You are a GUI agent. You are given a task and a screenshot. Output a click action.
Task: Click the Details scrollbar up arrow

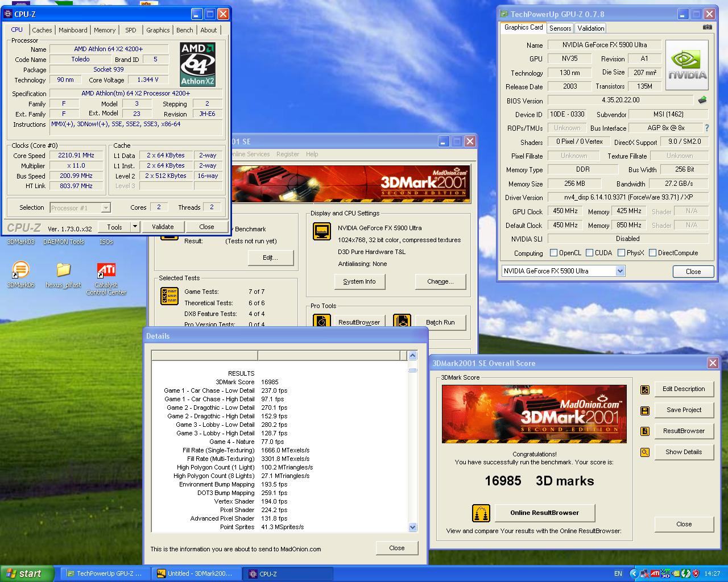pos(413,355)
